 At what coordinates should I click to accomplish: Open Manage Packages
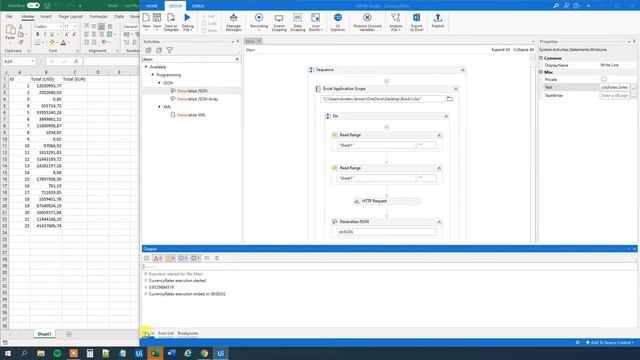[x=233, y=22]
